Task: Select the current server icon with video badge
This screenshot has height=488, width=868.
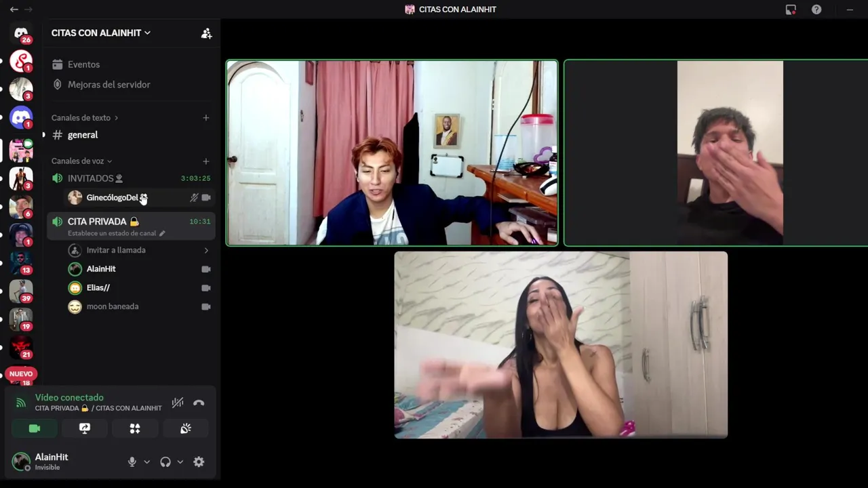Action: point(21,150)
